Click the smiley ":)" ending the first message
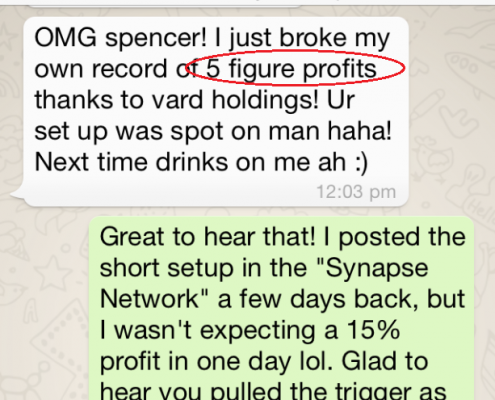The height and width of the screenshot is (400, 495). click(x=362, y=162)
